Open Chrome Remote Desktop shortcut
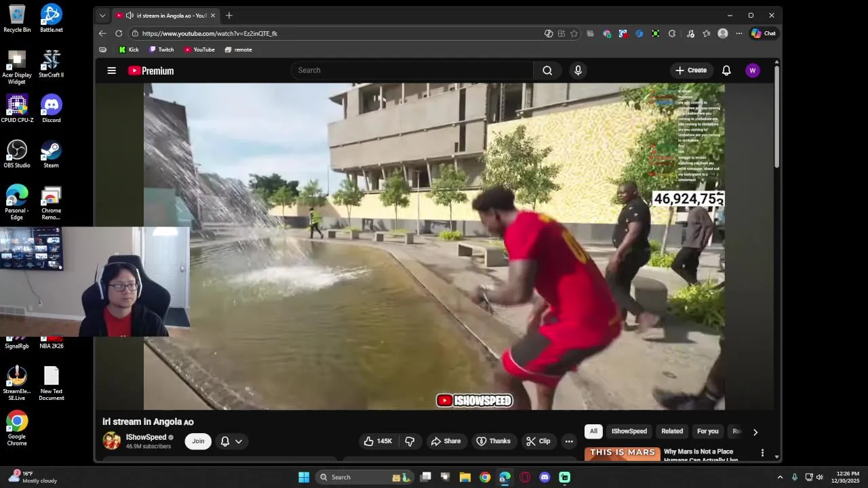868x488 pixels. pos(52,203)
